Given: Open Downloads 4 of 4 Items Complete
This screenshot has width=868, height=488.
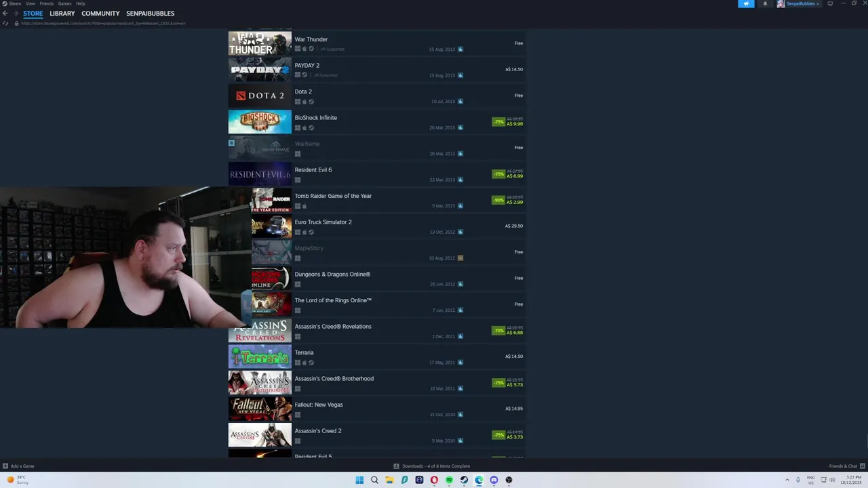Looking at the screenshot, I should point(432,466).
